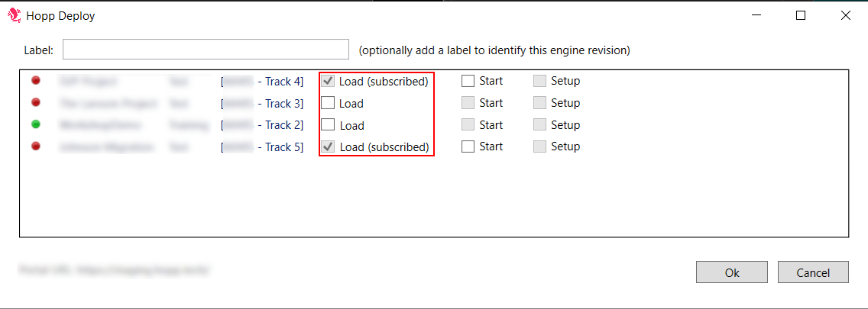Tick the Load checkbox for Track 2
Screen dimensions: 868x309
point(328,125)
